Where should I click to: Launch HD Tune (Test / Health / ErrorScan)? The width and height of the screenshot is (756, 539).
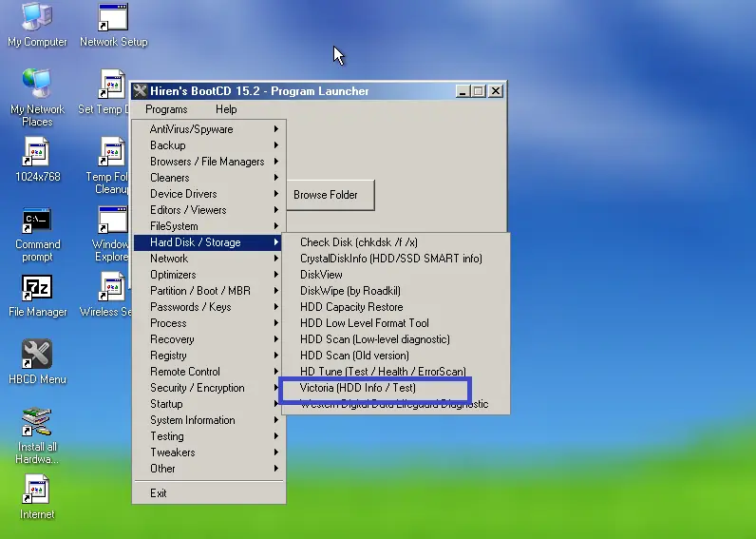[x=395, y=372]
